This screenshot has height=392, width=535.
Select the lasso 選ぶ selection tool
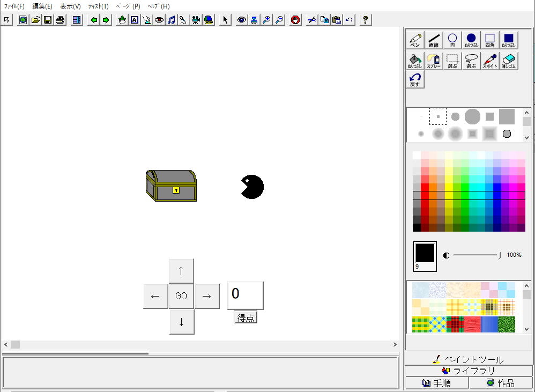click(471, 61)
